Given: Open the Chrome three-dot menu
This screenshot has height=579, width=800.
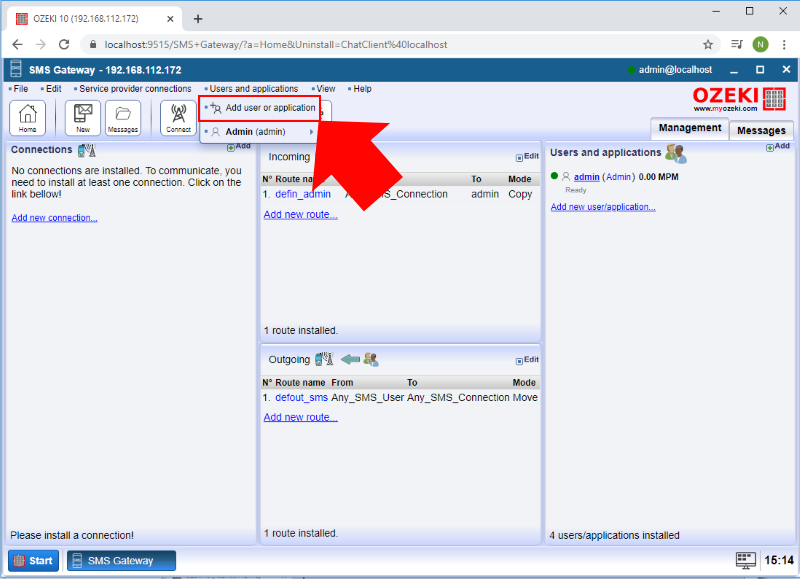Looking at the screenshot, I should point(784,44).
